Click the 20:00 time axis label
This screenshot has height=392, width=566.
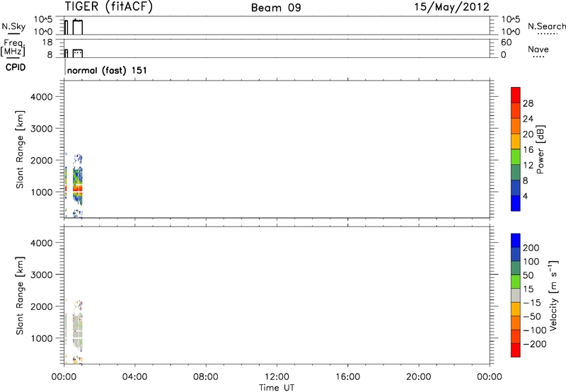[x=418, y=377]
